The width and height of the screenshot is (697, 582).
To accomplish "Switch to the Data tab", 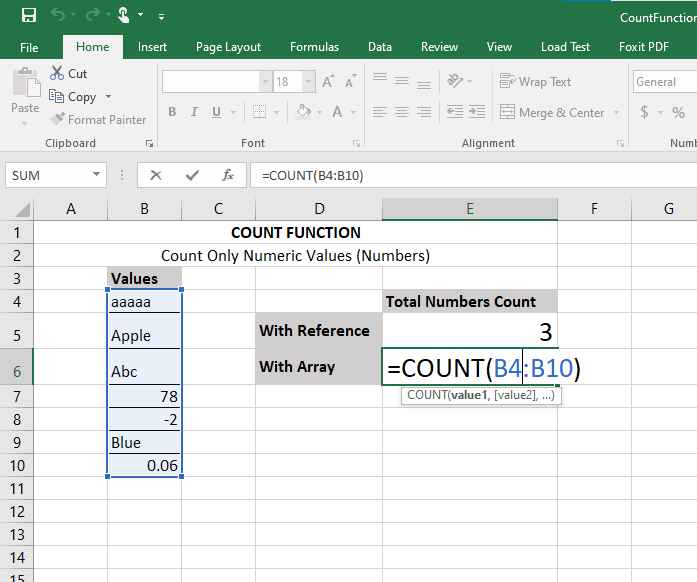I will click(380, 47).
